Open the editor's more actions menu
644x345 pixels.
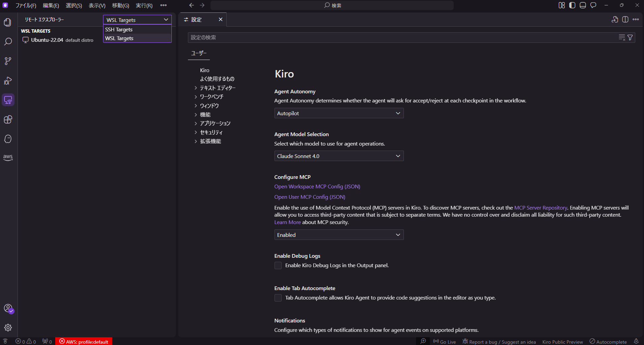636,20
